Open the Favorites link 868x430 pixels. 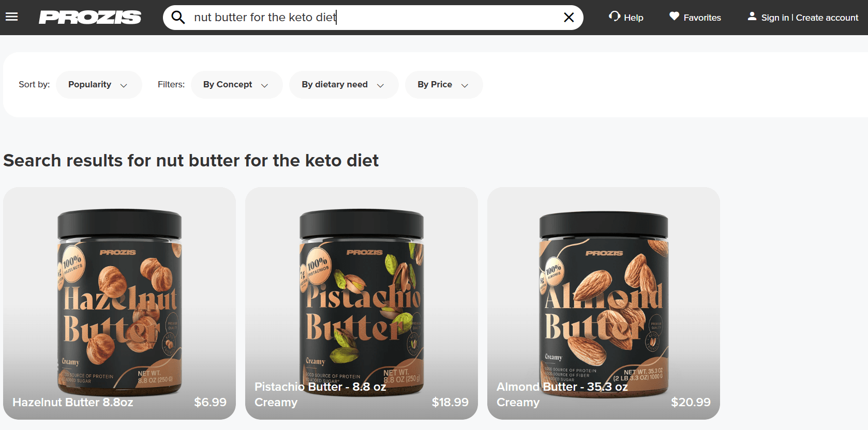702,18
